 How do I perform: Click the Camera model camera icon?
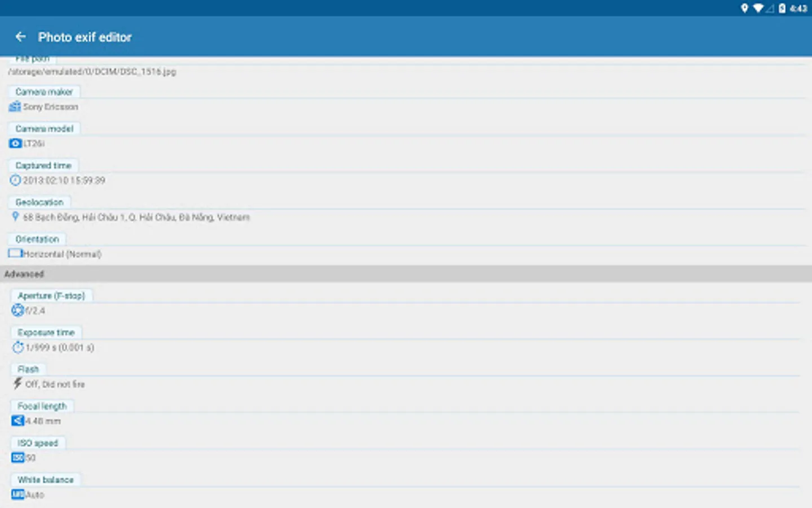pos(15,143)
